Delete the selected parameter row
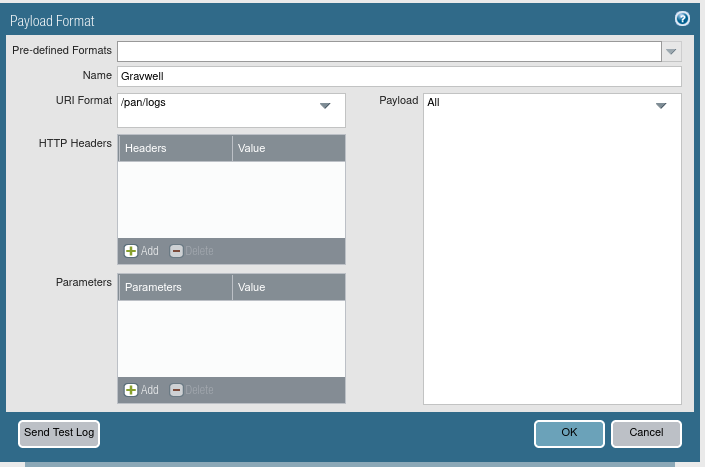 pos(192,390)
